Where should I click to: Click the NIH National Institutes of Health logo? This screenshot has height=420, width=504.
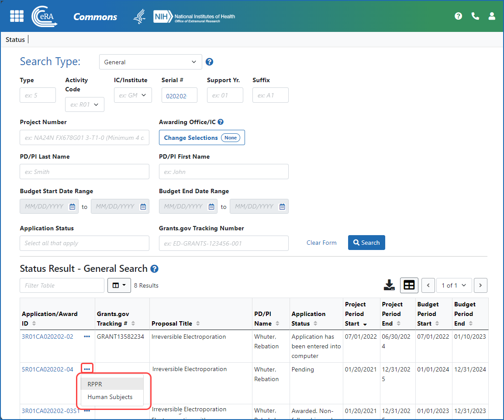[194, 17]
